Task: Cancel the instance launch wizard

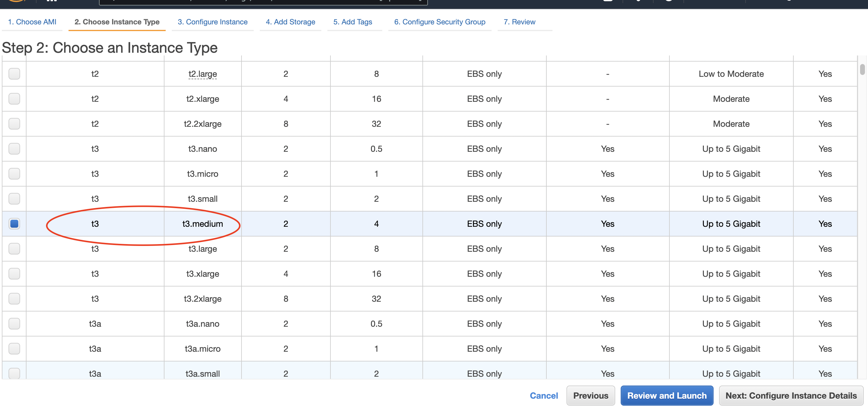Action: pyautogui.click(x=544, y=395)
